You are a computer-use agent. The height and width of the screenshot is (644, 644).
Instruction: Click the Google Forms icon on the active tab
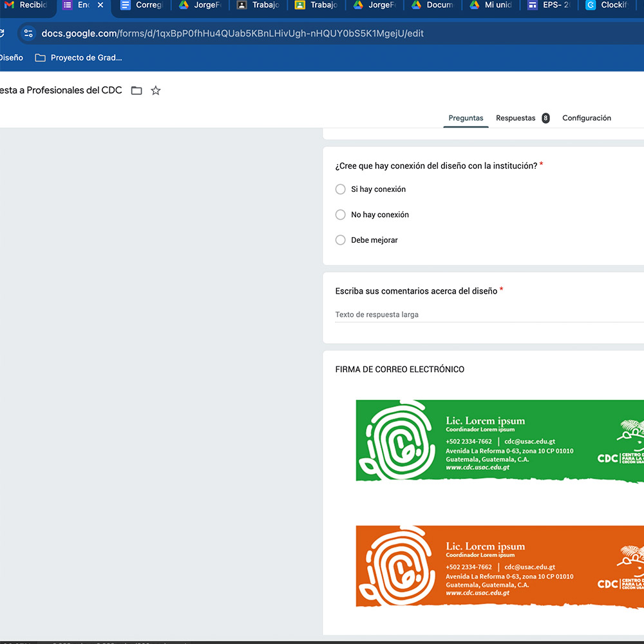pos(67,5)
